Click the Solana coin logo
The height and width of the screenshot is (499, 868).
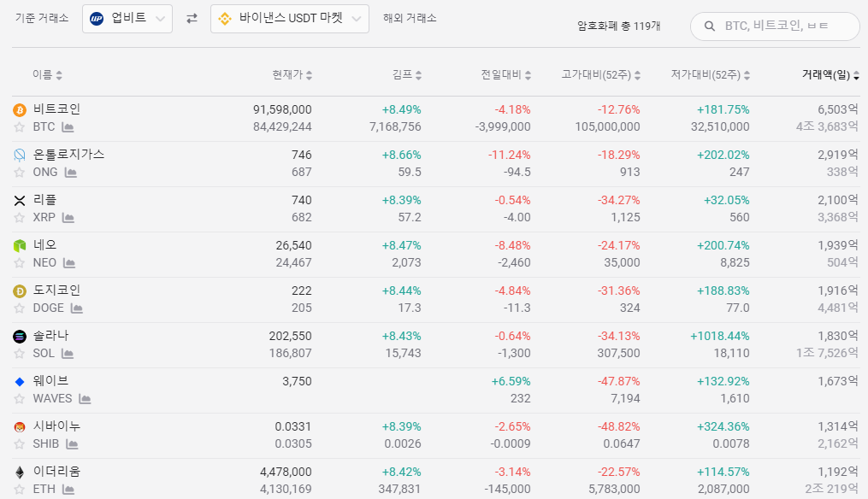(x=20, y=337)
